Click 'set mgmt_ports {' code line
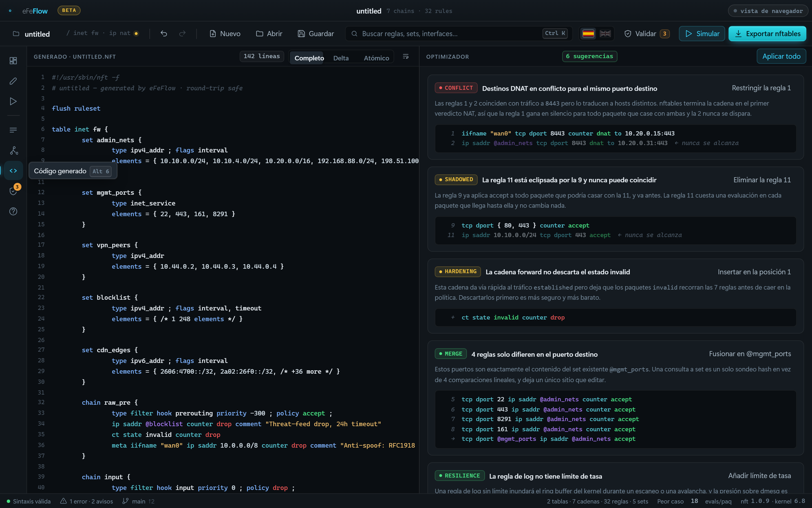Image resolution: width=812 pixels, height=508 pixels. (x=112, y=192)
